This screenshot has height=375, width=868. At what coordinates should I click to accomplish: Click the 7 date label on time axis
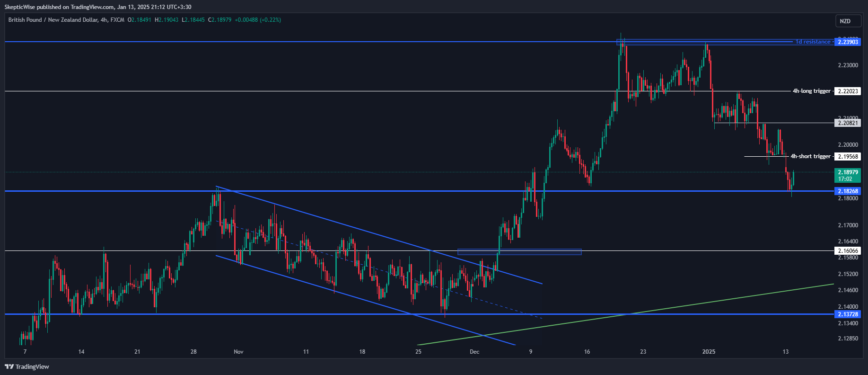[25, 352]
